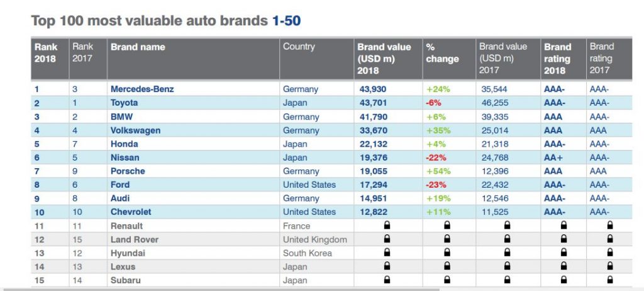This screenshot has width=644, height=291.
Task: Click Subaru's locked brand rating 2017 icon
Action: click(610, 280)
